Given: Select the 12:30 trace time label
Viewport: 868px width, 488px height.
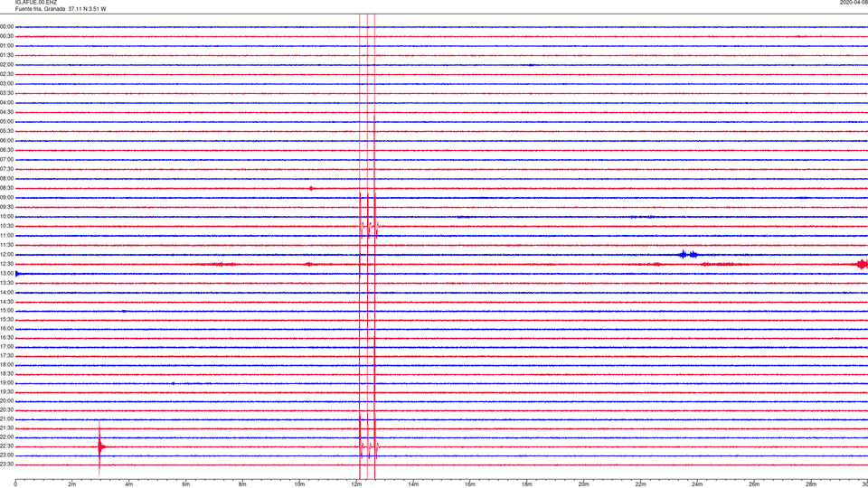Looking at the screenshot, I should 6,264.
